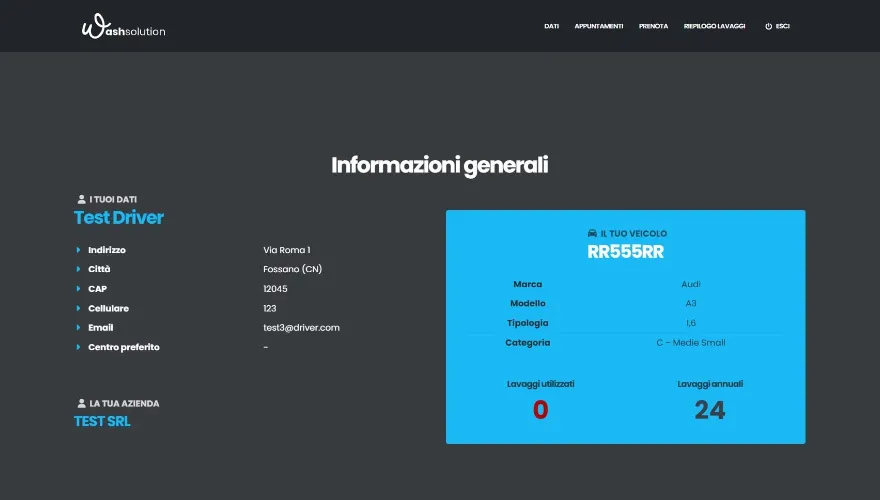The width and height of the screenshot is (880, 500).
Task: Click the arrow bullet beside Città
Action: 78,269
